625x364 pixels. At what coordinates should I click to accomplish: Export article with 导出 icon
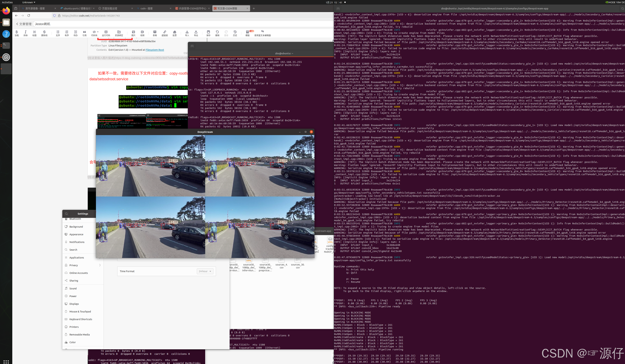(x=196, y=33)
